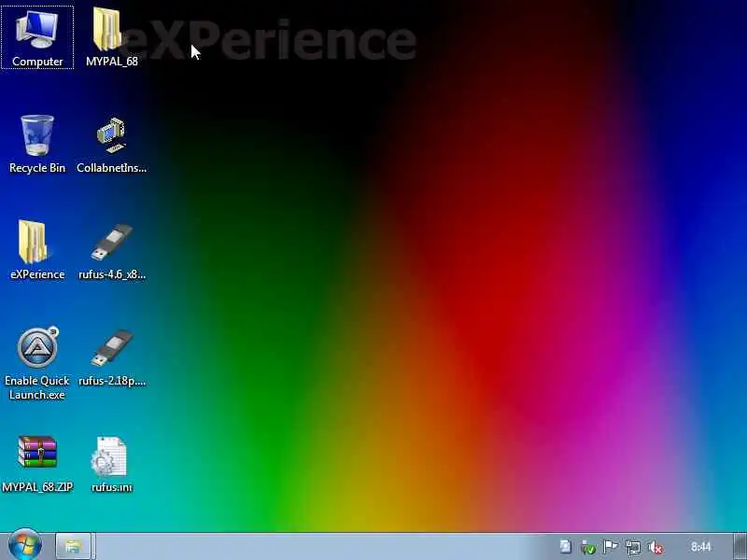Select the eXPerience folder
The image size is (747, 560).
click(37, 250)
